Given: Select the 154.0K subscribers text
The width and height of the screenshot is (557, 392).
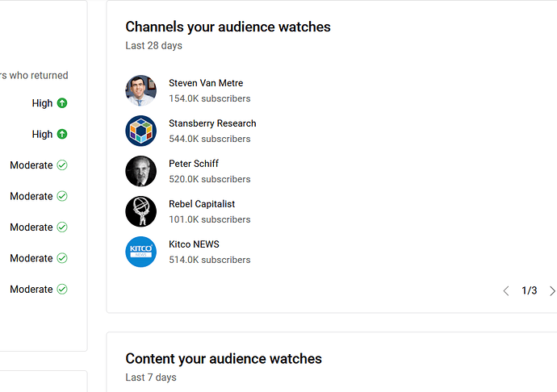Looking at the screenshot, I should click(x=210, y=98).
